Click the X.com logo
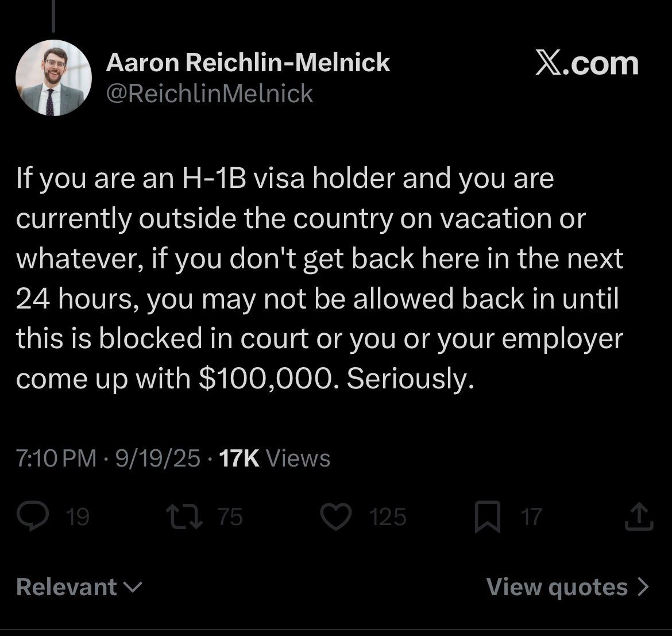 pos(587,63)
